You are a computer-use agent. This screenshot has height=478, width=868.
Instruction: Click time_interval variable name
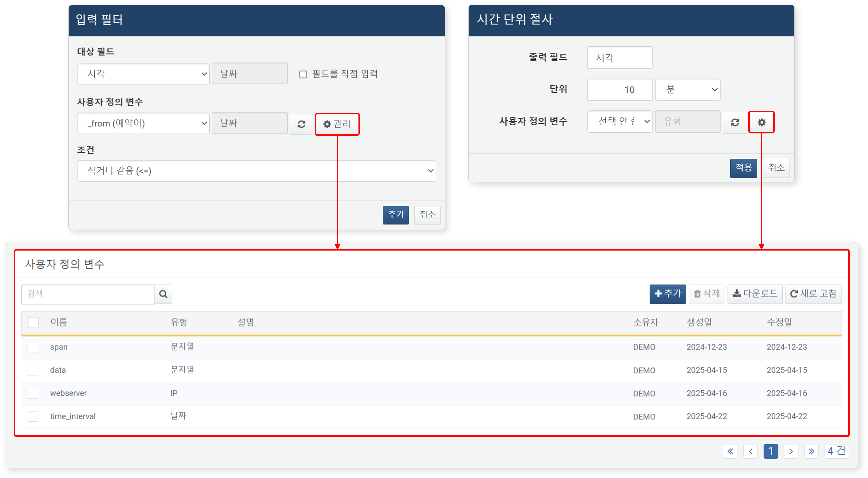point(73,416)
